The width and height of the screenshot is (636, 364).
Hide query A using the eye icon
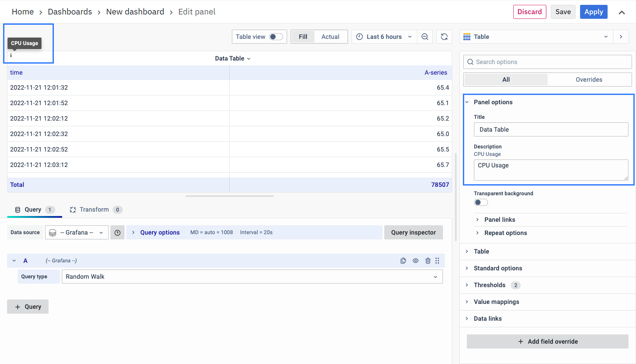[416, 261]
